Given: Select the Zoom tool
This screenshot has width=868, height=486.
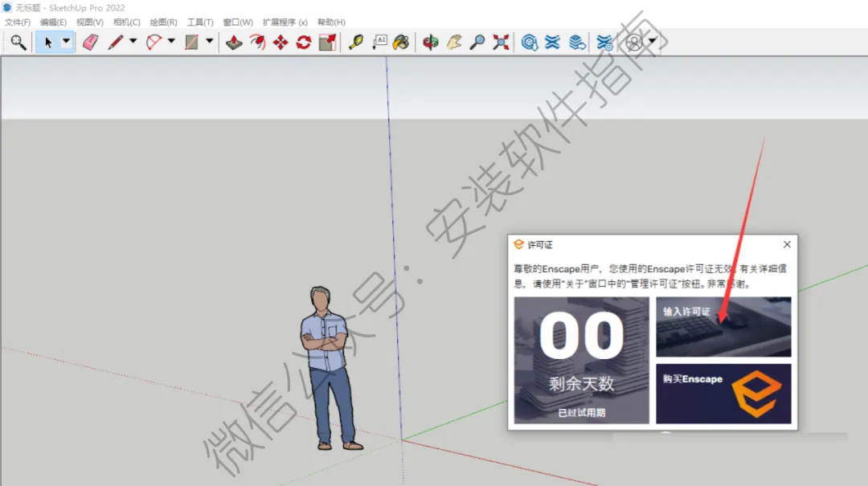Looking at the screenshot, I should tap(477, 43).
